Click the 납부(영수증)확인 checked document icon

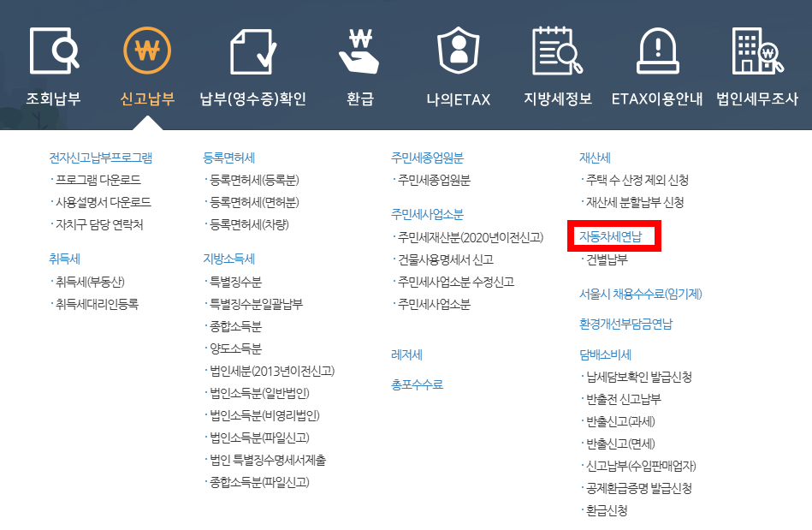pyautogui.click(x=252, y=51)
